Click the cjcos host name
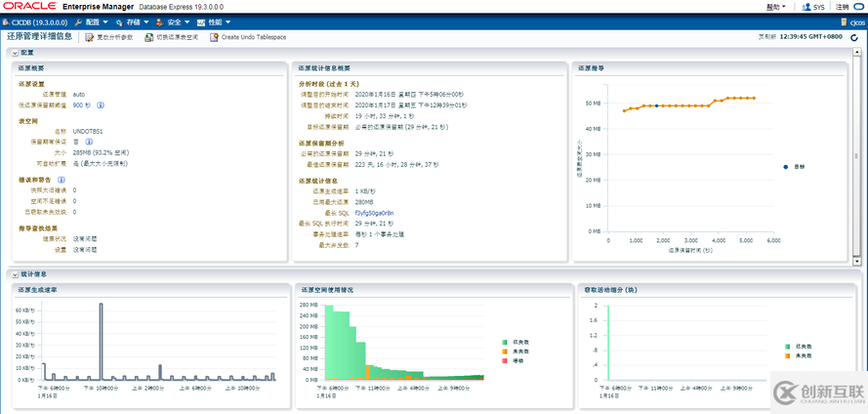The height and width of the screenshot is (414, 868). [857, 22]
